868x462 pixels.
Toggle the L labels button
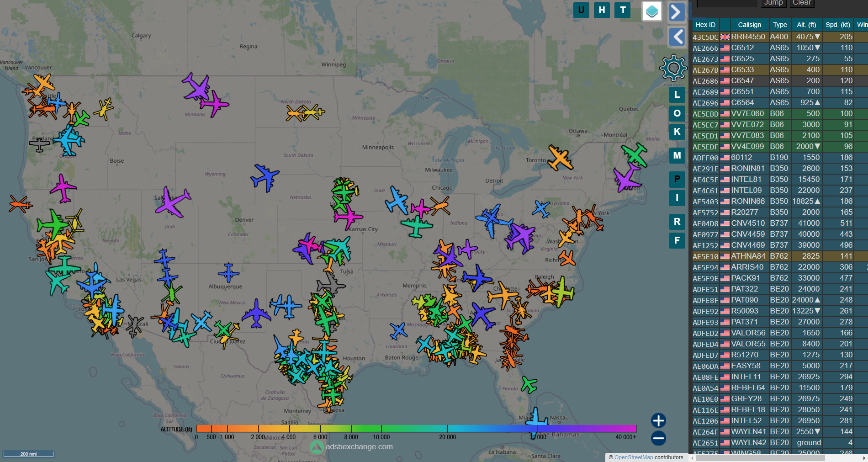click(677, 95)
